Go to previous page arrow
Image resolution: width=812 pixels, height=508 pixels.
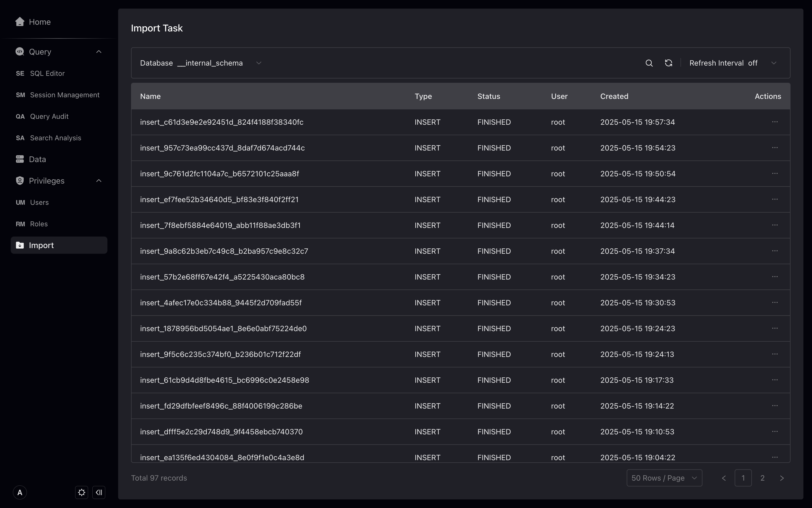click(x=724, y=478)
